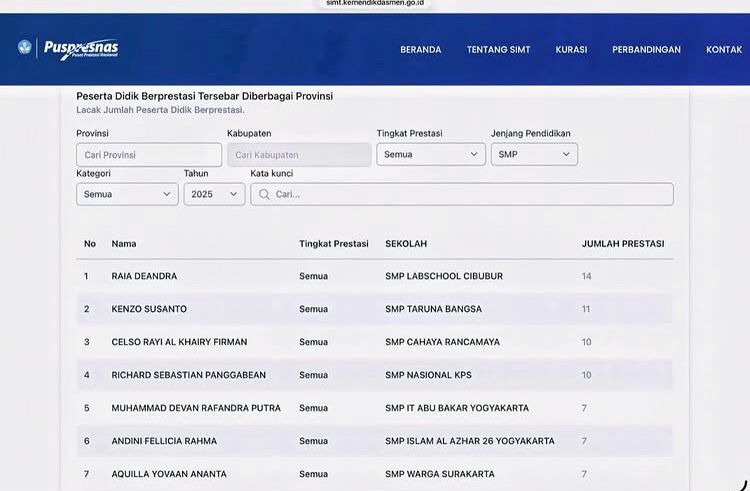Click KENZO SUSANTO in the table
Viewport: 750px width, 491px height.
(149, 309)
